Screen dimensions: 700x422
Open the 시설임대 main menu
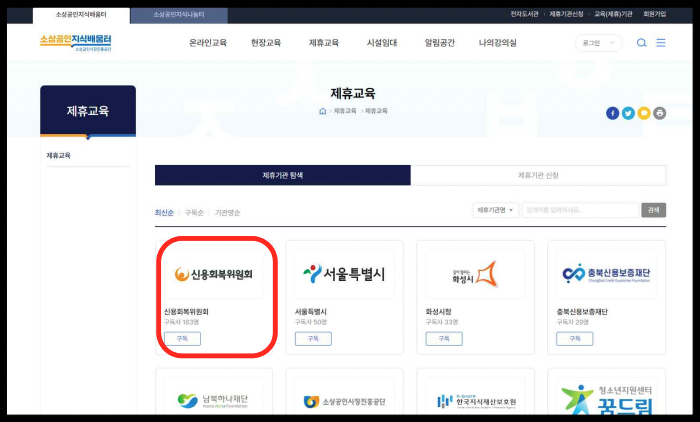pos(382,43)
